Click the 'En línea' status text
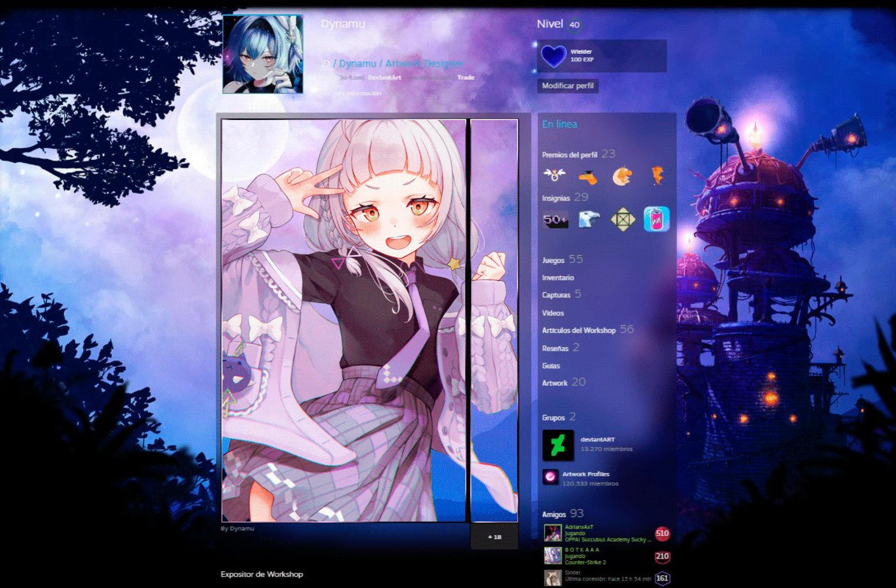The image size is (896, 588). (x=559, y=124)
